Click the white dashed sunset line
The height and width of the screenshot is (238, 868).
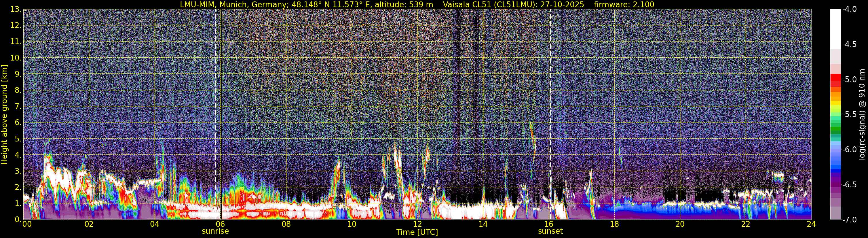pyautogui.click(x=550, y=114)
